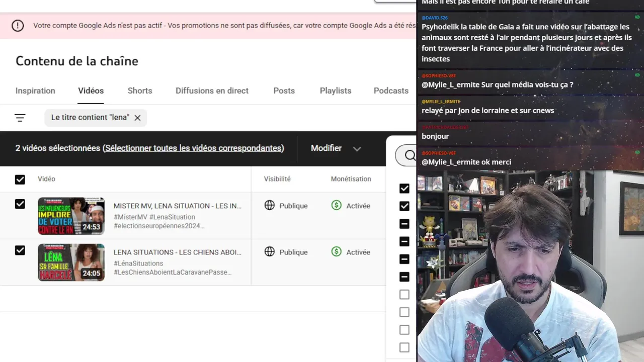Open the Playlists tab

tap(336, 90)
